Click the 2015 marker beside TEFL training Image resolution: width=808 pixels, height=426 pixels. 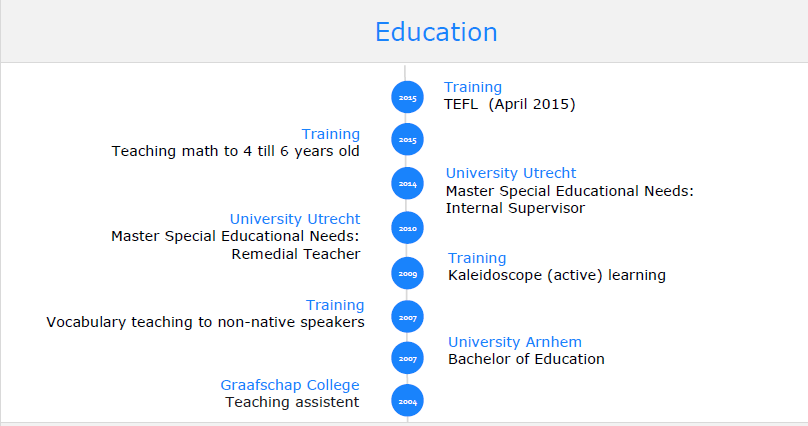[x=407, y=98]
